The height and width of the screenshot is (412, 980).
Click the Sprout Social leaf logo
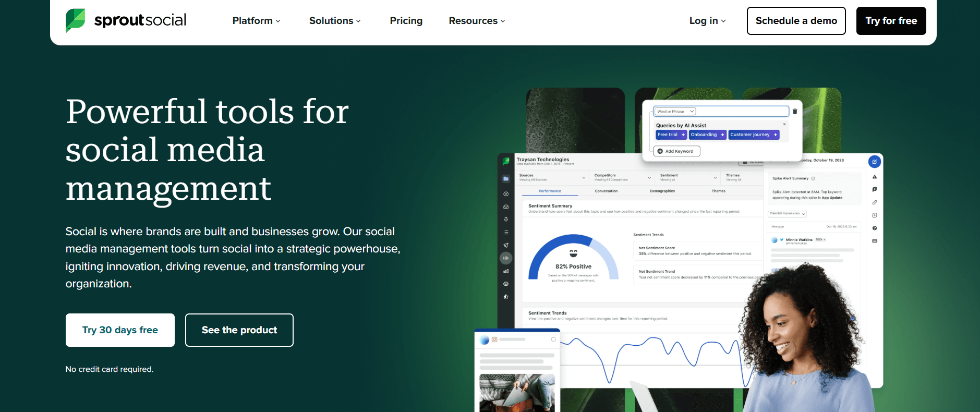click(x=75, y=20)
